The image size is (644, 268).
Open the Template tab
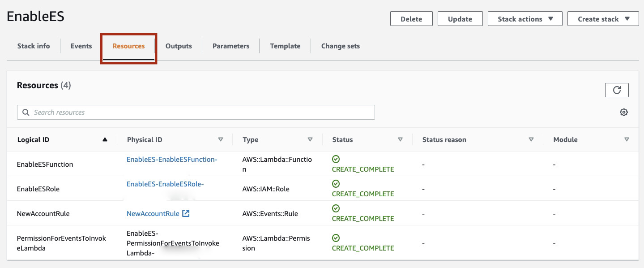[x=285, y=46]
